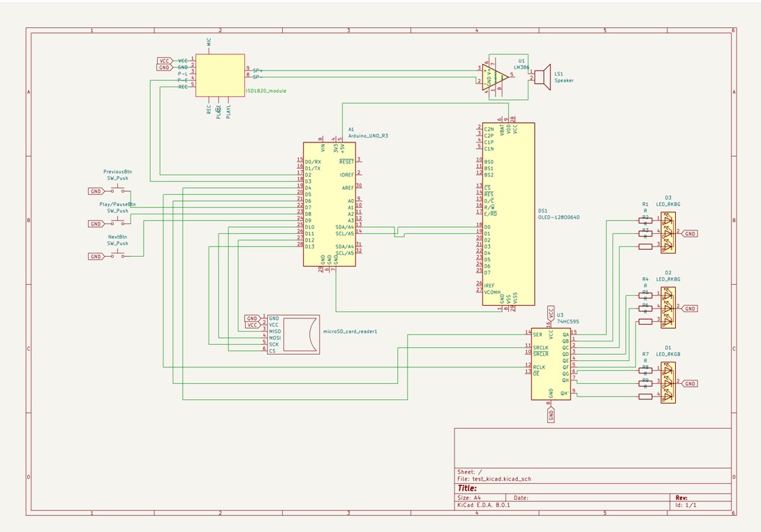
Task: Click VCC flag on microSD card reader
Action: point(252,325)
